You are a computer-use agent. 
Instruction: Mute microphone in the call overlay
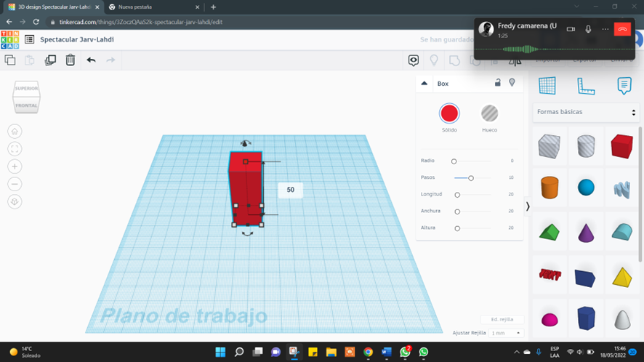[588, 29]
